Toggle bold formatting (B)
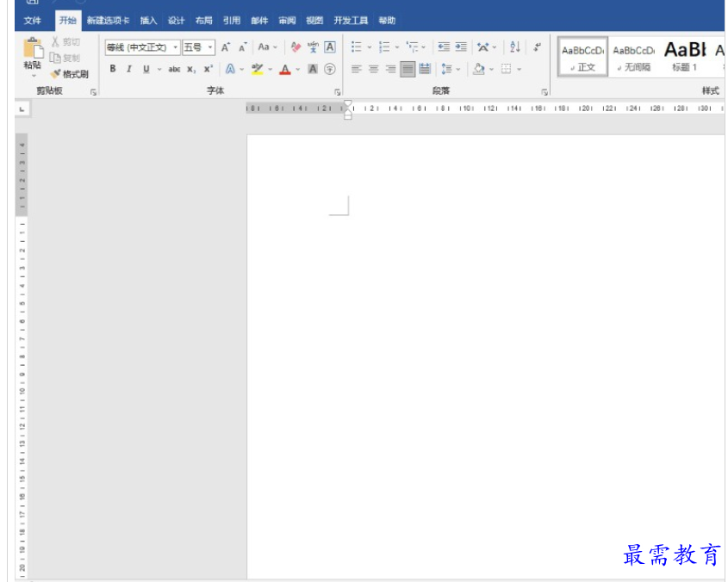 (x=112, y=69)
